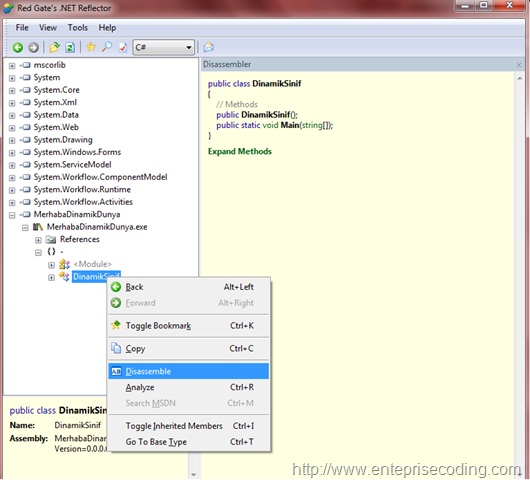Click the star Bookmarks toolbar icon
This screenshot has width=530, height=480.
click(x=91, y=47)
